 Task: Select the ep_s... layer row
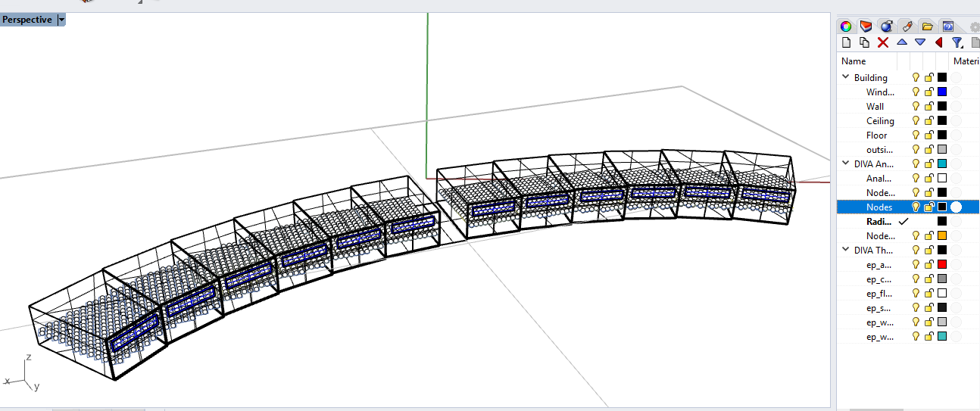[x=908, y=307]
